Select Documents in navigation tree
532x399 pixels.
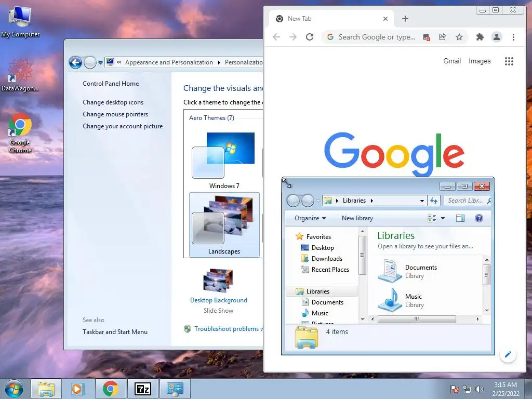327,302
